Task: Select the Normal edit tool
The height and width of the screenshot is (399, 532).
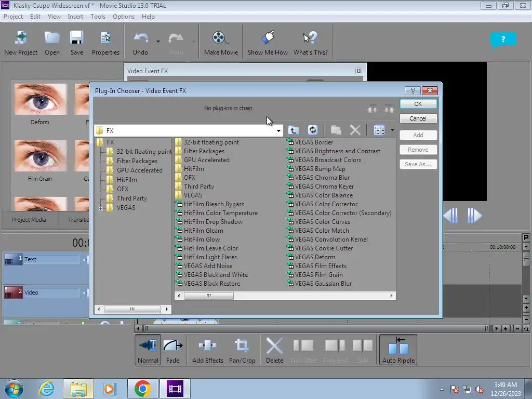Action: pos(148,350)
